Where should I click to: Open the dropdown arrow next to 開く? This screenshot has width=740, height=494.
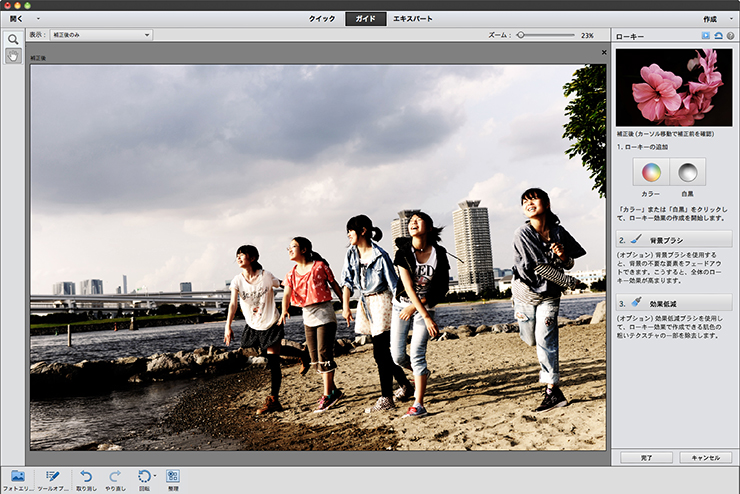(x=37, y=19)
